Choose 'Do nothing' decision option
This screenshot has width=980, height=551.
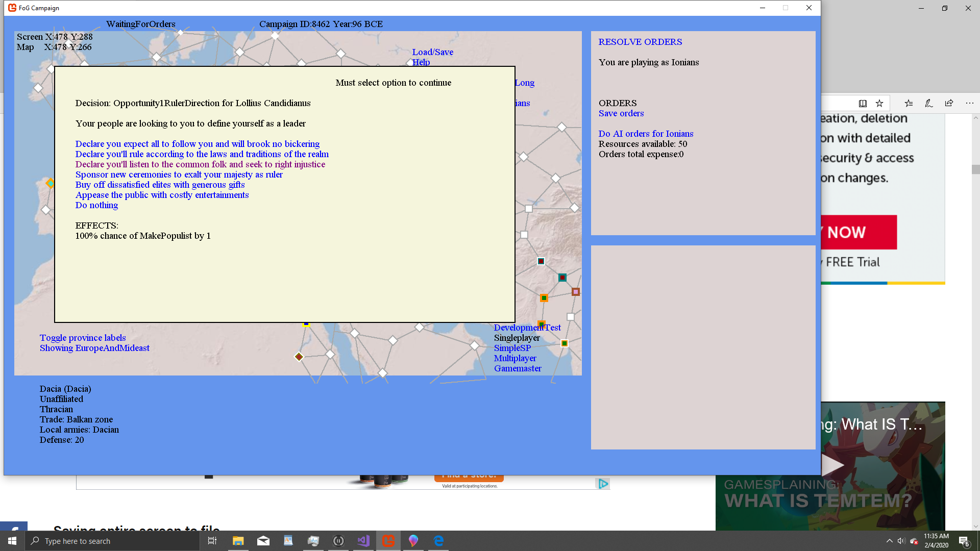coord(96,205)
